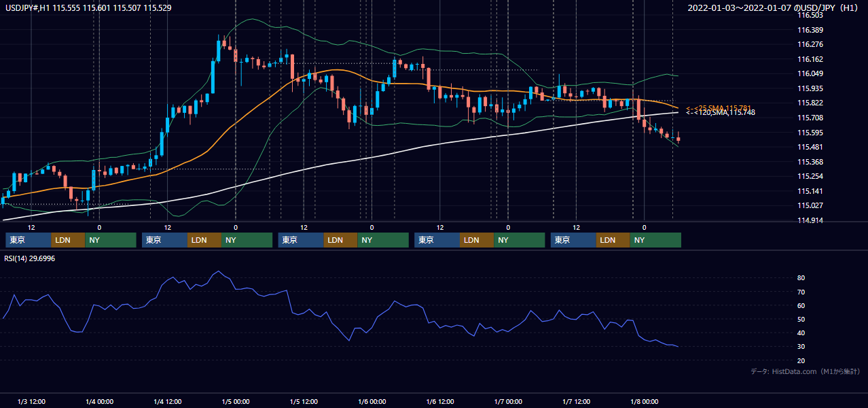The width and height of the screenshot is (868, 408).
Task: Click the 115.368 price axis label
Action: pyautogui.click(x=810, y=162)
